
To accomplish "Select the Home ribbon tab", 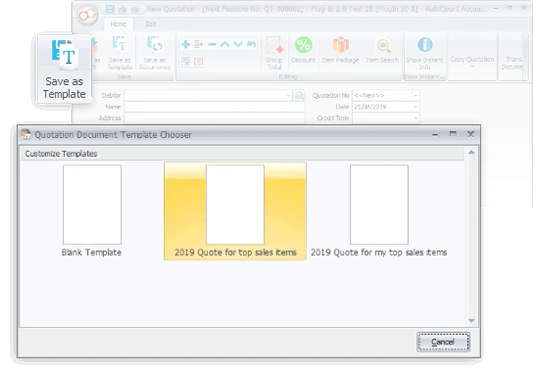I will click(x=118, y=24).
